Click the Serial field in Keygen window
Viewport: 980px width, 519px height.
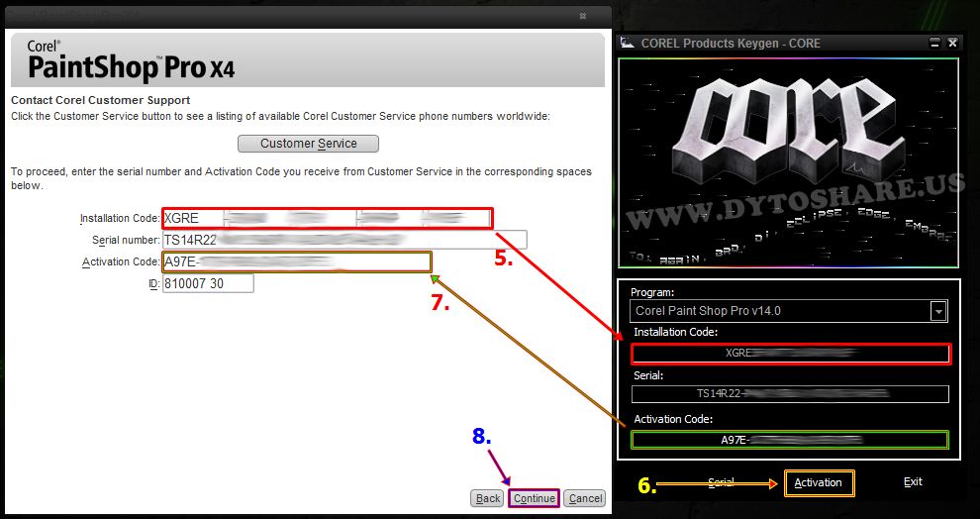click(790, 394)
